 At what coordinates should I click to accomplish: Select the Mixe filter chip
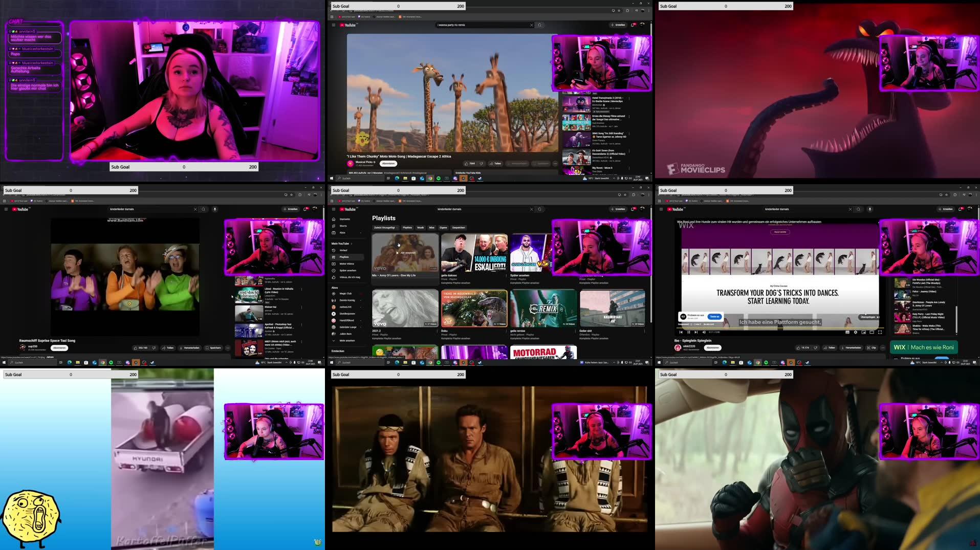tap(432, 228)
